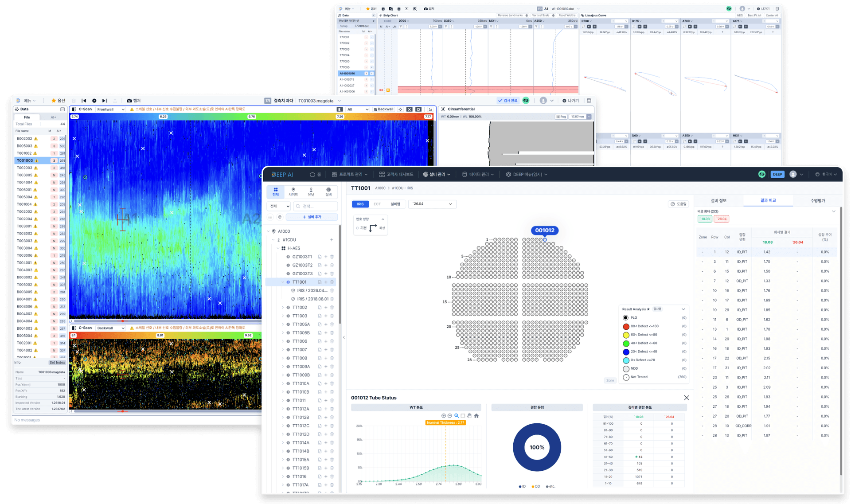
Task: Open the 고객사 대시보드 menu item
Action: [396, 175]
